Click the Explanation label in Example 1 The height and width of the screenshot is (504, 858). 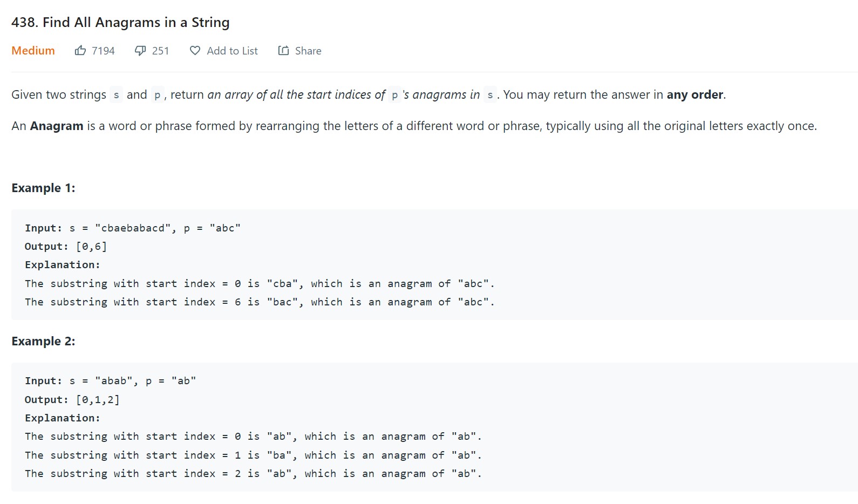(x=63, y=264)
